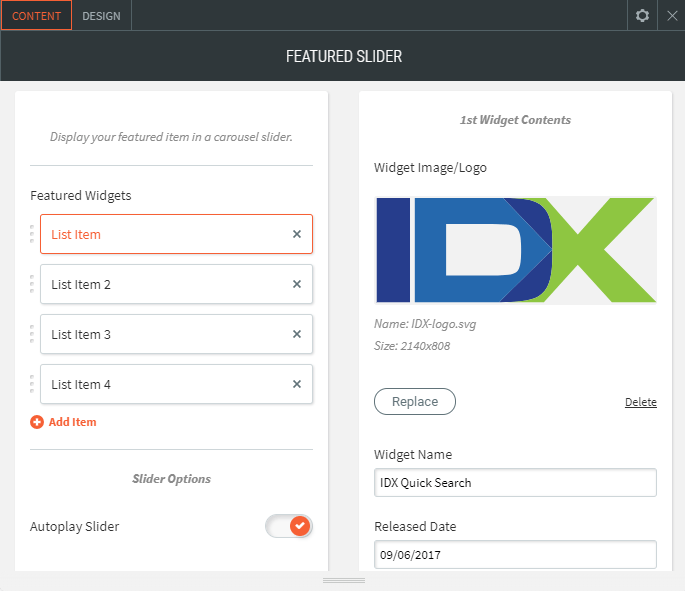Select List Item 3
The width and height of the screenshot is (685, 591).
pos(176,334)
